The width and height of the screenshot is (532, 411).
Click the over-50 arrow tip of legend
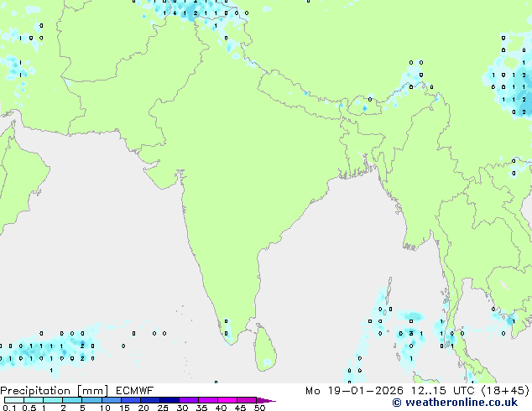(x=266, y=400)
